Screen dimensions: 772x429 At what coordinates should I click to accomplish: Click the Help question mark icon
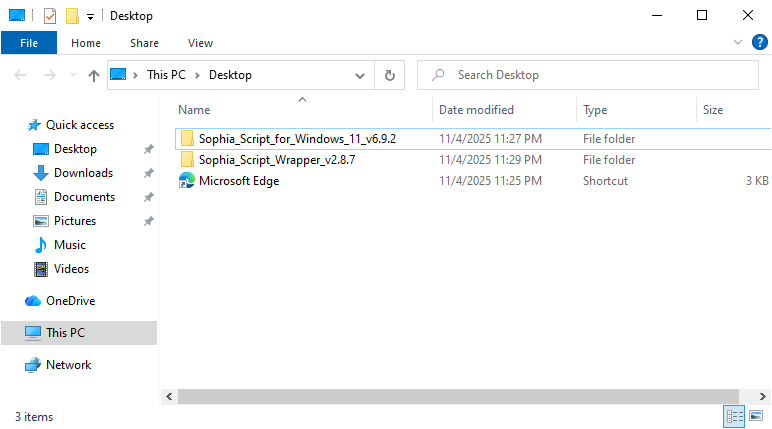click(759, 43)
